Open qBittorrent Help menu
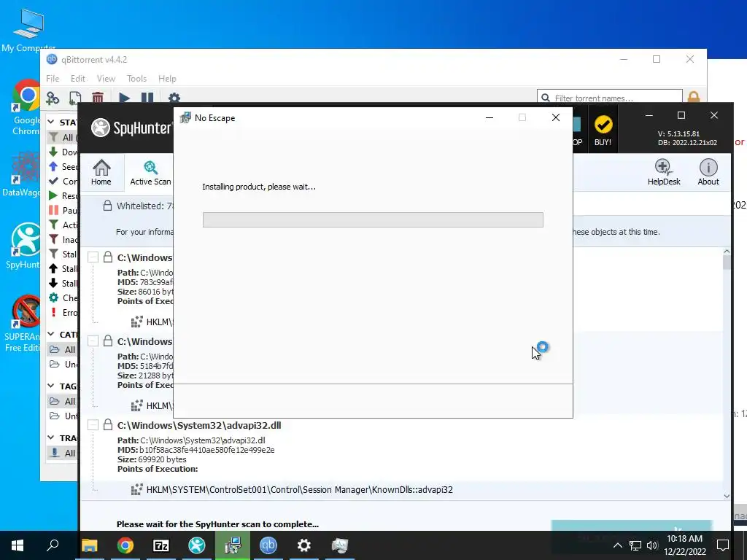The height and width of the screenshot is (560, 747). pyautogui.click(x=167, y=79)
